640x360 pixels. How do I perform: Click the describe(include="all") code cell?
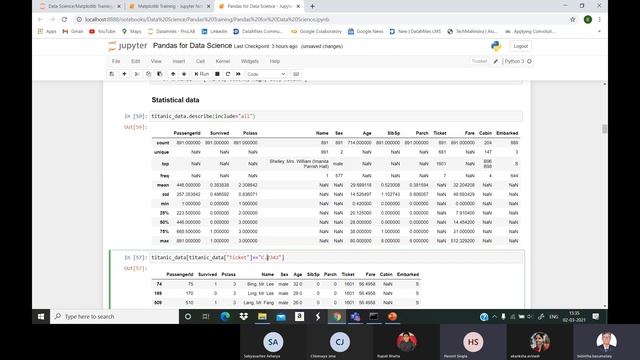point(336,116)
